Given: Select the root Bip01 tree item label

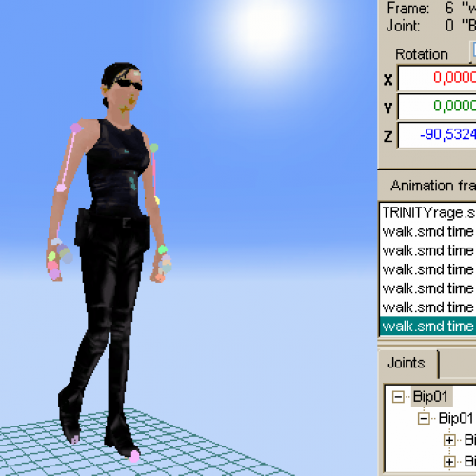Looking at the screenshot, I should tap(430, 396).
